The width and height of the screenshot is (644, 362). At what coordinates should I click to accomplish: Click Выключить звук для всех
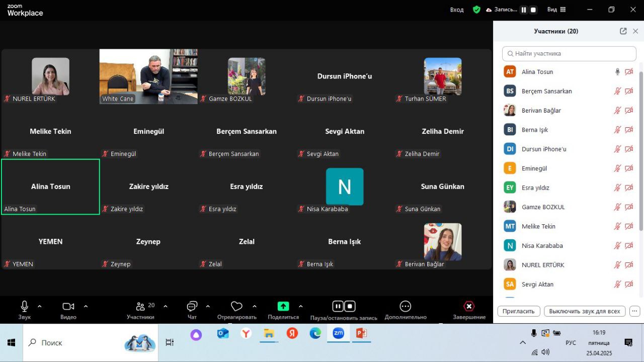(585, 311)
